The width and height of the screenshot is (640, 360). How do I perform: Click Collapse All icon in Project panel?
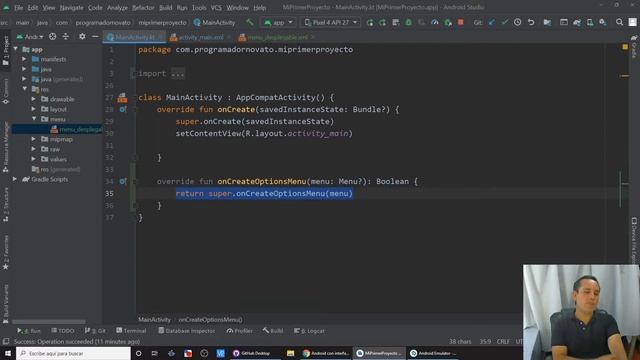pos(66,37)
